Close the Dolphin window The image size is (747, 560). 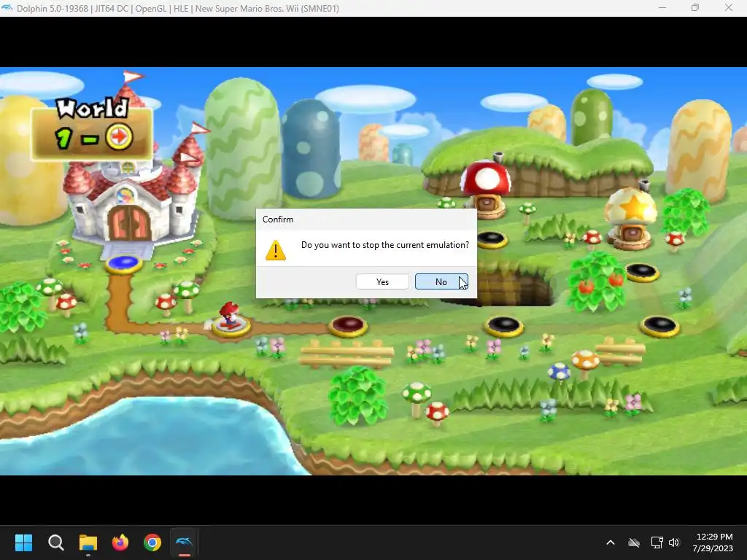(729, 8)
